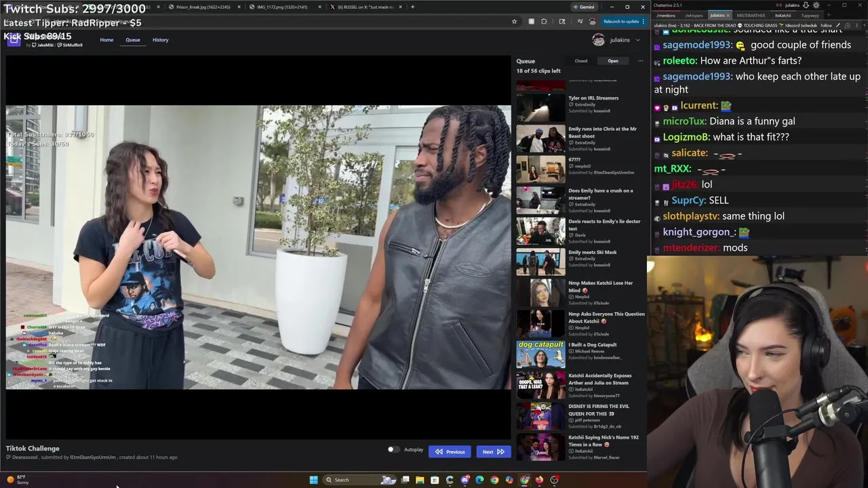Open Discord from taskbar

point(465,480)
